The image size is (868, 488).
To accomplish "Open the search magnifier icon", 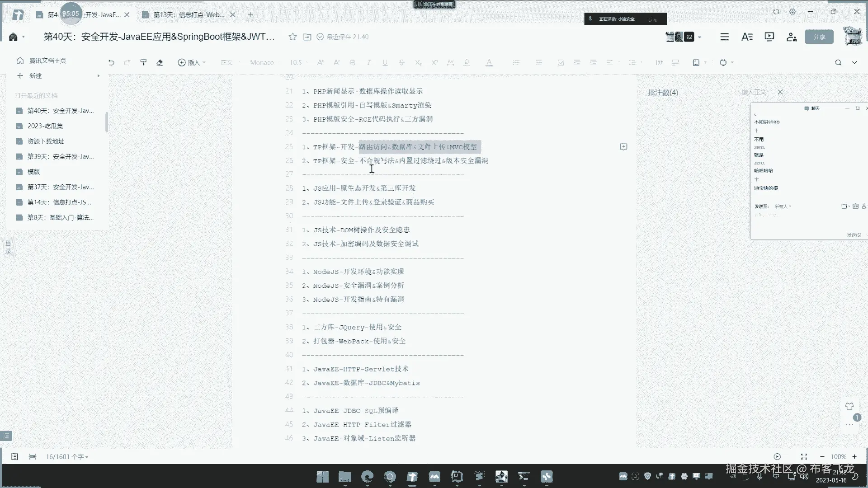I will tap(838, 62).
